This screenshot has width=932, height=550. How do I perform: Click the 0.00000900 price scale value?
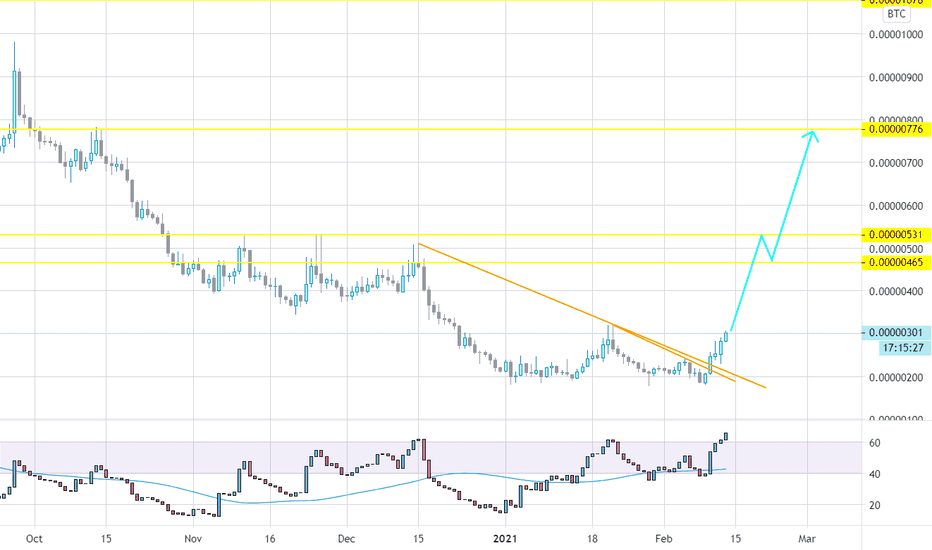tap(896, 77)
